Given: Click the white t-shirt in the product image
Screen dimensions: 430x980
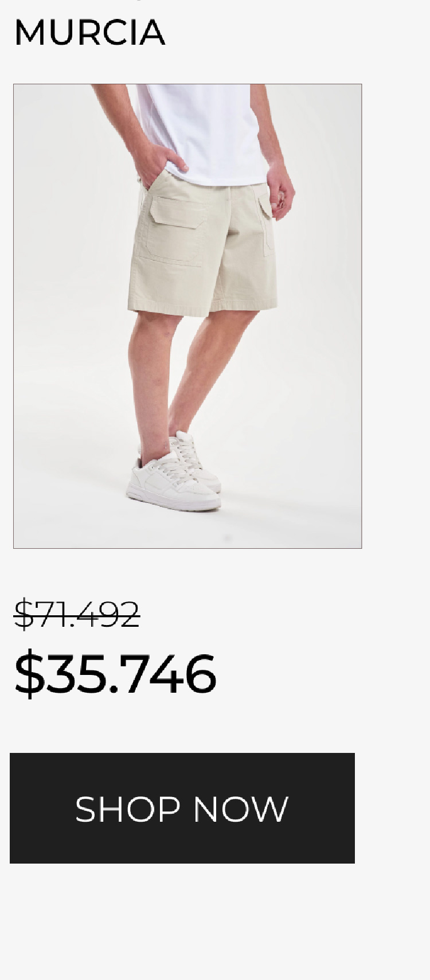Looking at the screenshot, I should pyautogui.click(x=201, y=131).
